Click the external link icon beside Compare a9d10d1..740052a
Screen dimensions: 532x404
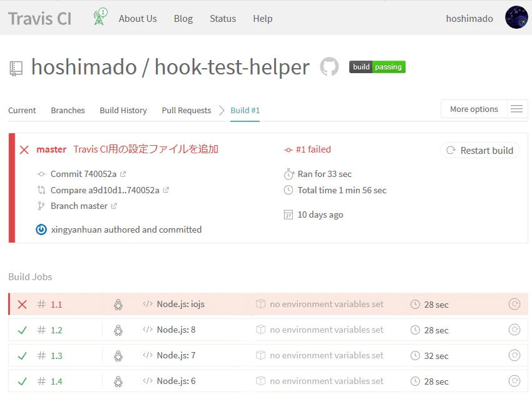pyautogui.click(x=166, y=189)
